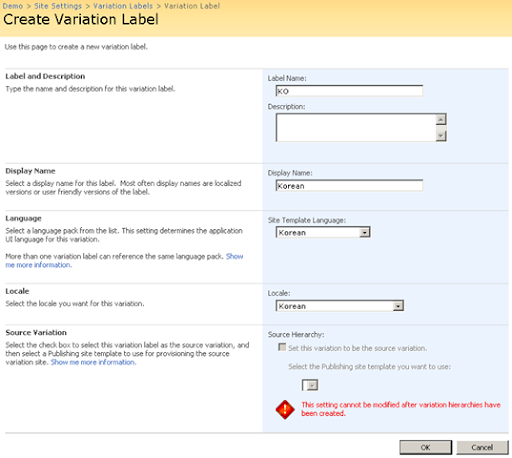Click inside the Description text area
The image size is (512, 458).
click(x=356, y=127)
